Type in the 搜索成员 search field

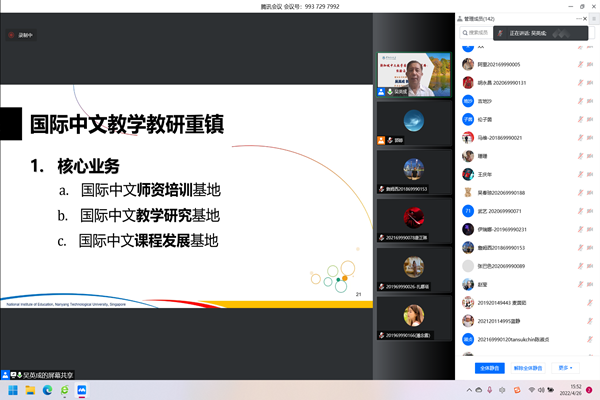(x=488, y=33)
